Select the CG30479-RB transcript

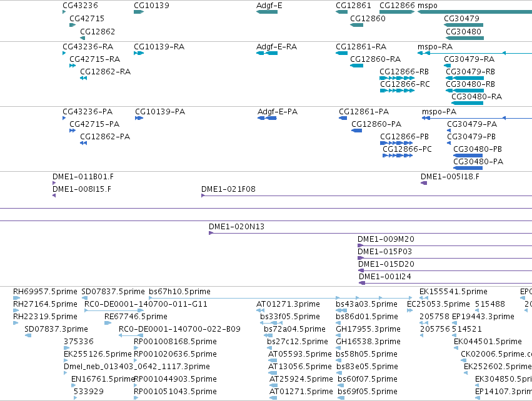(x=464, y=78)
